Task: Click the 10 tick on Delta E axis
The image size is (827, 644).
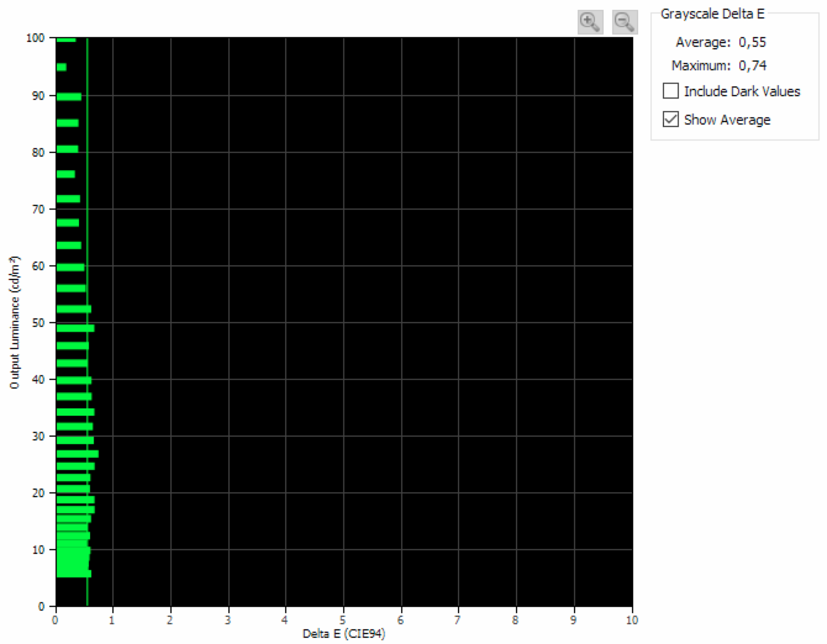Action: 631,620
